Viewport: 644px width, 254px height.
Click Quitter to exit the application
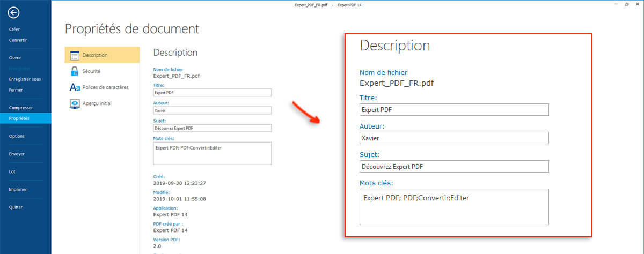16,207
